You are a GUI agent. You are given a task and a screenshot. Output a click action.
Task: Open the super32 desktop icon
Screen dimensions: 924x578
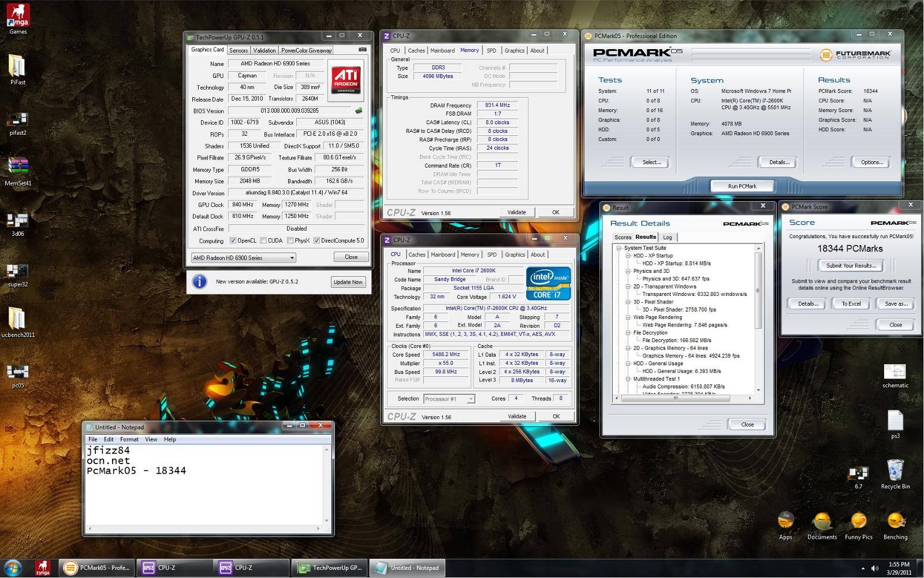[x=17, y=275]
